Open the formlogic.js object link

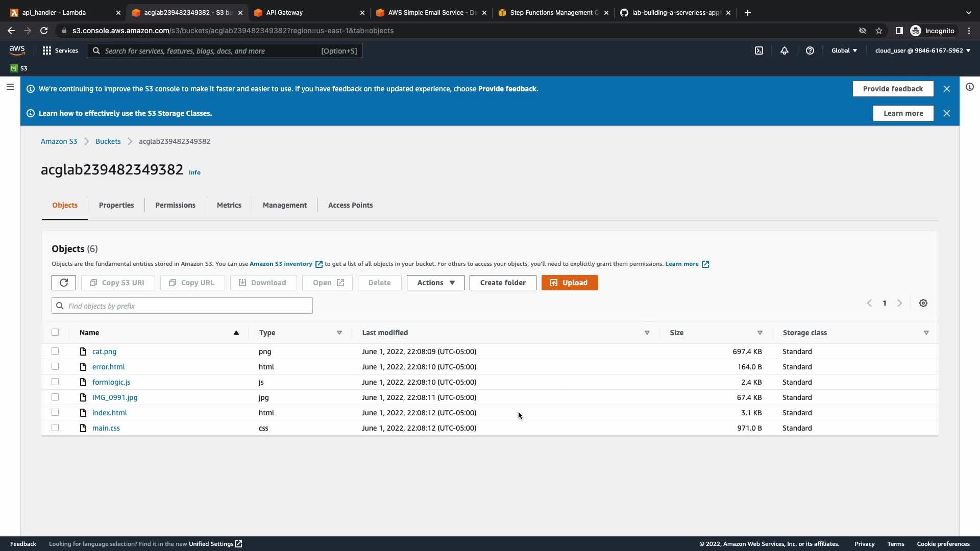coord(111,382)
